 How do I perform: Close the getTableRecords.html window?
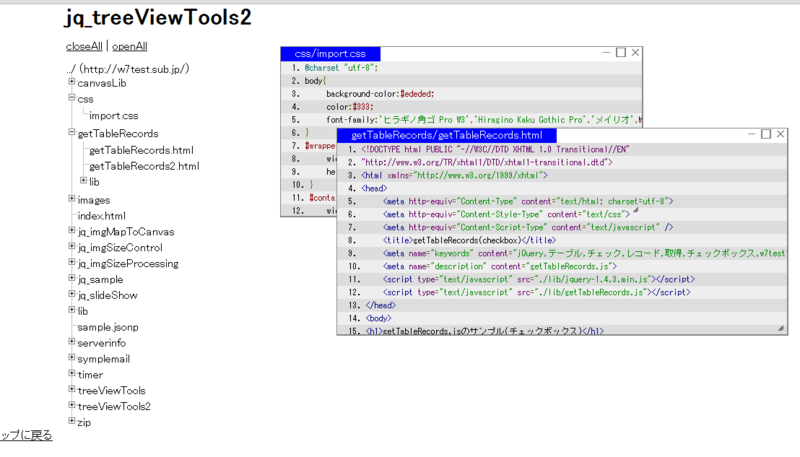click(780, 134)
